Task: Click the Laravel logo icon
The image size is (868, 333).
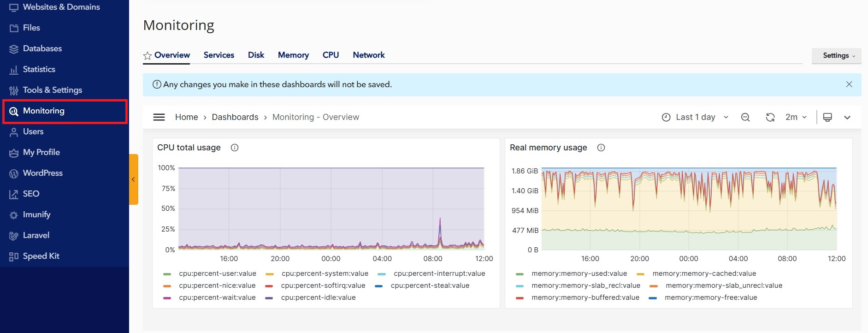Action: [14, 236]
